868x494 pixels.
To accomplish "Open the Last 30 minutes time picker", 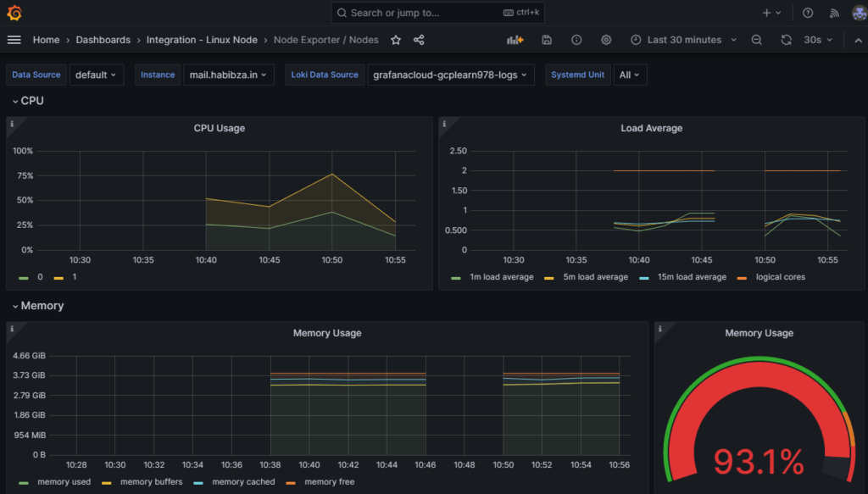I will coord(684,40).
